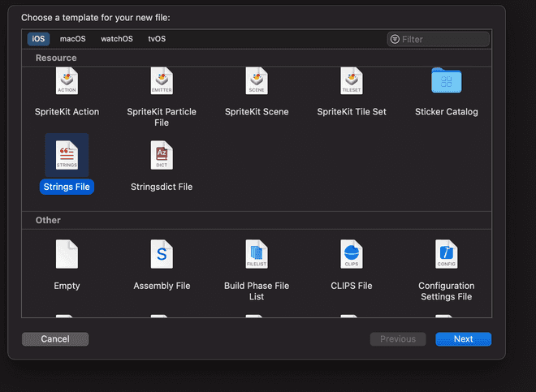536x392 pixels.
Task: Open the watchOS platform tab
Action: tap(116, 39)
